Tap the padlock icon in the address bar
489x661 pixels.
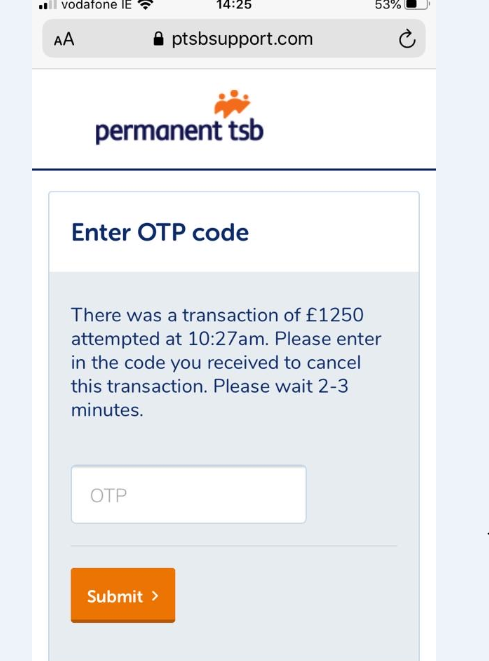tap(158, 39)
